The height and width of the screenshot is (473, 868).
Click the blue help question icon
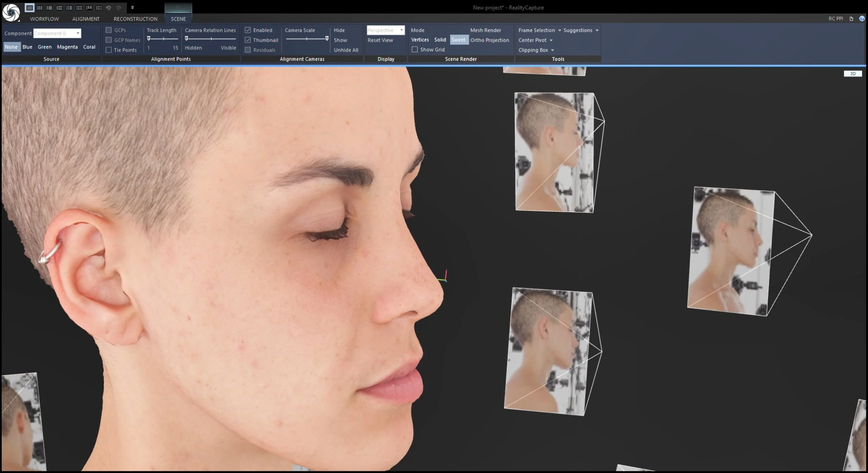861,19
